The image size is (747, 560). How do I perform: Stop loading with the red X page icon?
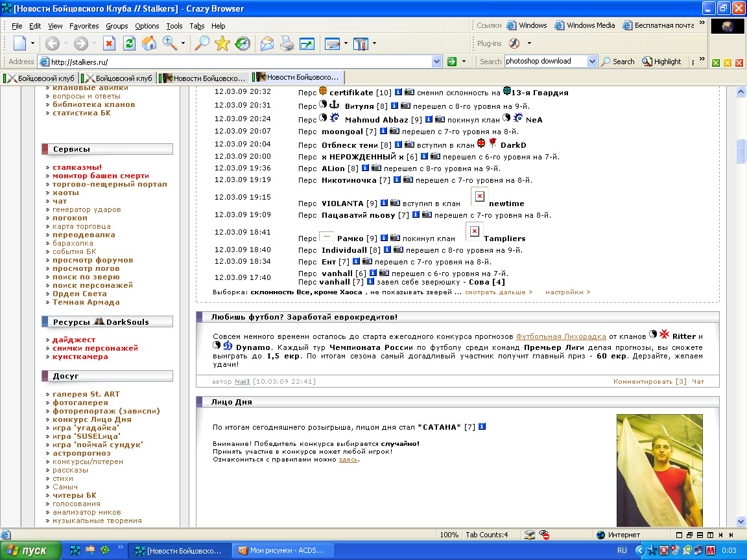pyautogui.click(x=109, y=44)
